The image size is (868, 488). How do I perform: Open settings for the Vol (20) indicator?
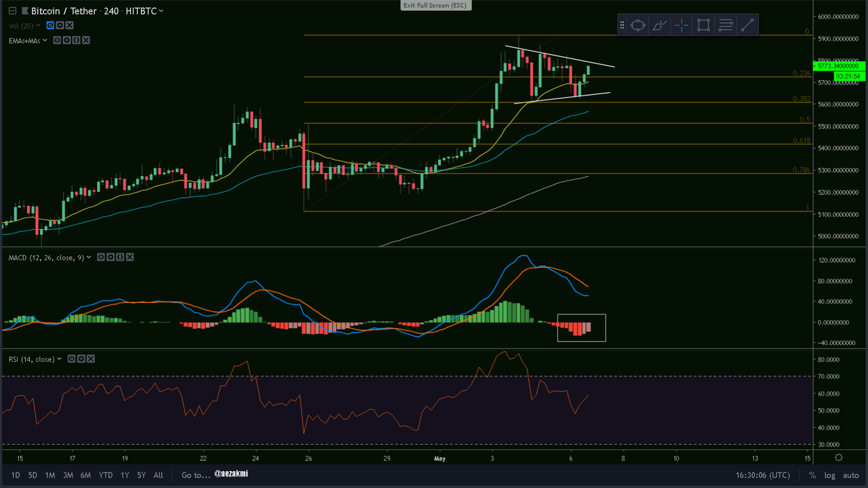[x=60, y=26]
